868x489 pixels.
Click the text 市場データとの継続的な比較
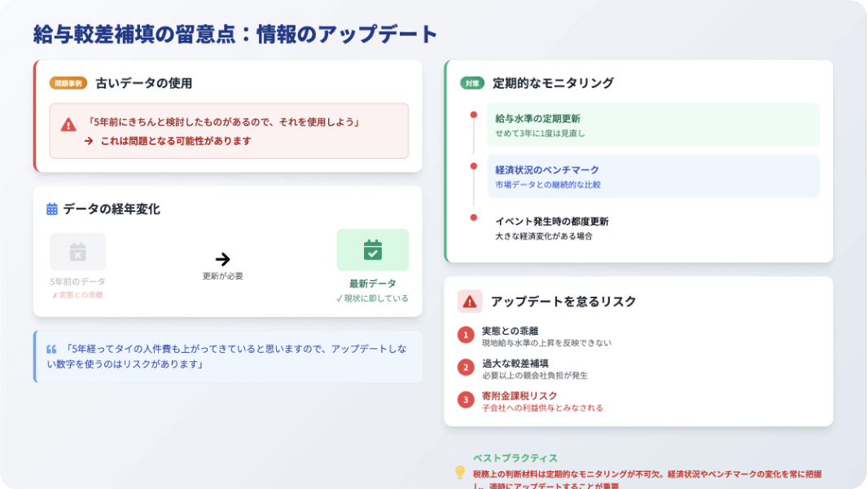pos(547,185)
